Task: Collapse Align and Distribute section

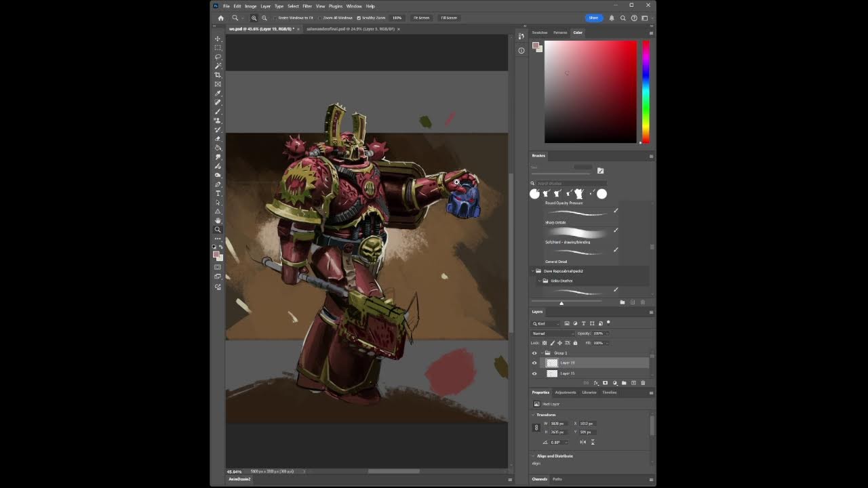Action: coord(533,456)
